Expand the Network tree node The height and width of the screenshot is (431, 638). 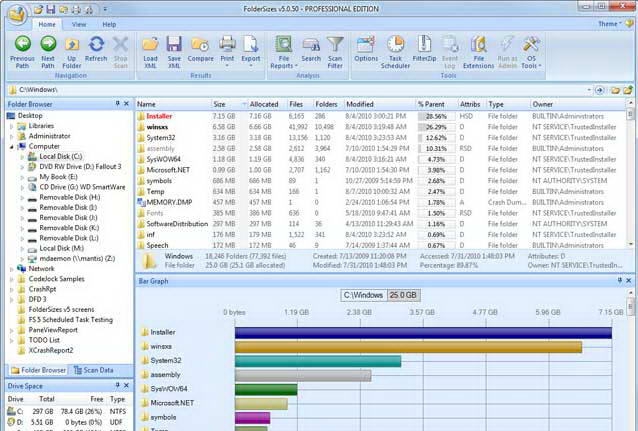[12, 269]
